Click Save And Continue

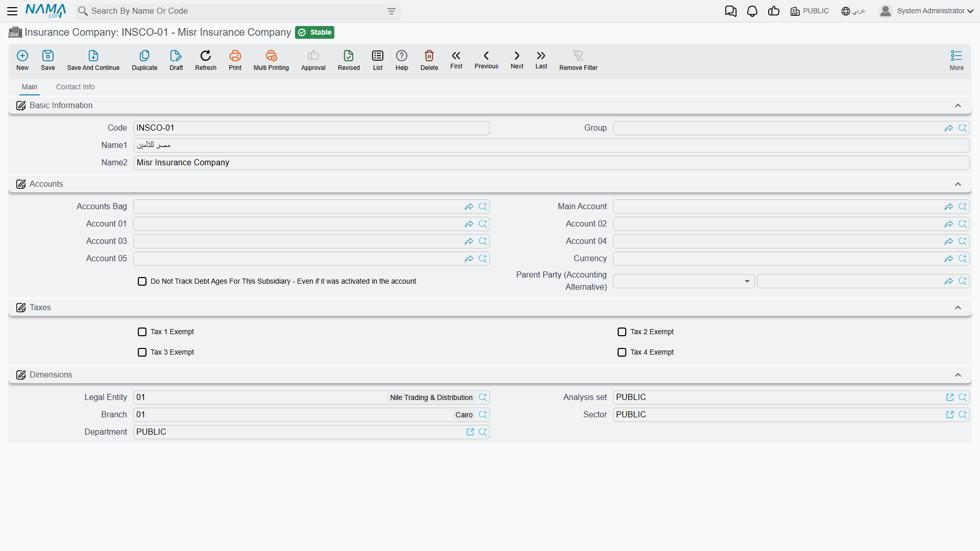(x=93, y=60)
